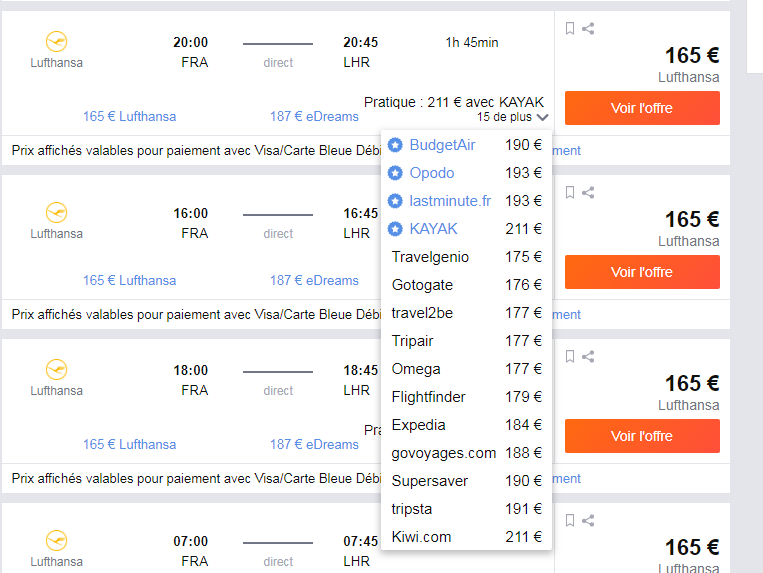Open '187 € eDreams' link on first flight
The width and height of the screenshot is (763, 573).
(x=314, y=116)
